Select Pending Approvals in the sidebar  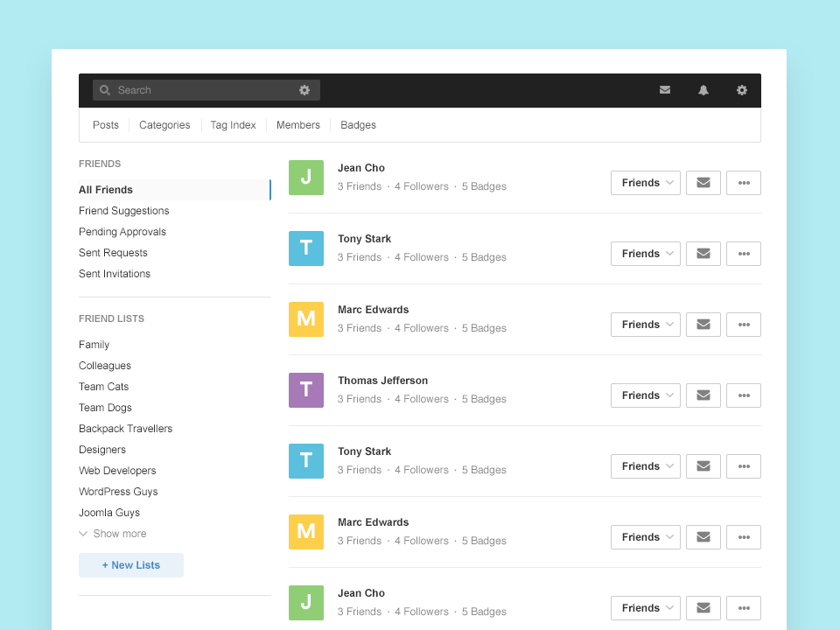122,231
